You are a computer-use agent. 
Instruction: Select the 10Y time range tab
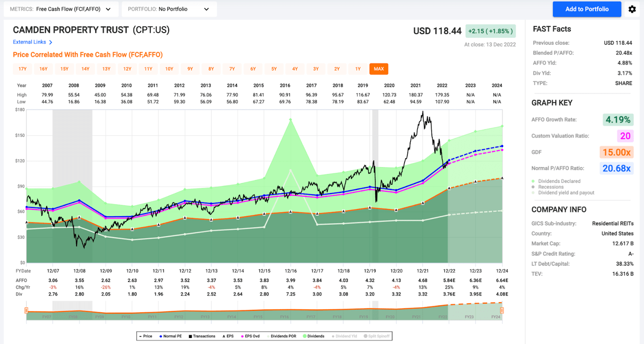pos(169,69)
